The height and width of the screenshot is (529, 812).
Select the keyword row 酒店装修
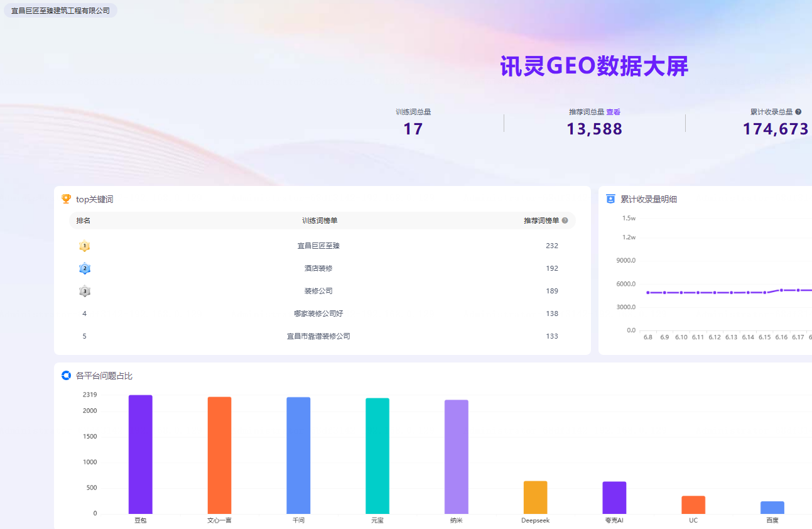pos(322,268)
